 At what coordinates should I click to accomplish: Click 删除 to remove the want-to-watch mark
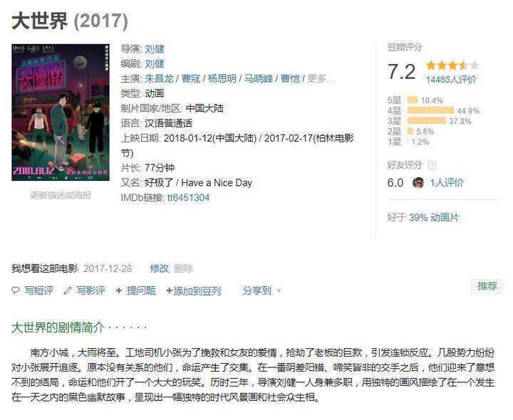tap(183, 268)
